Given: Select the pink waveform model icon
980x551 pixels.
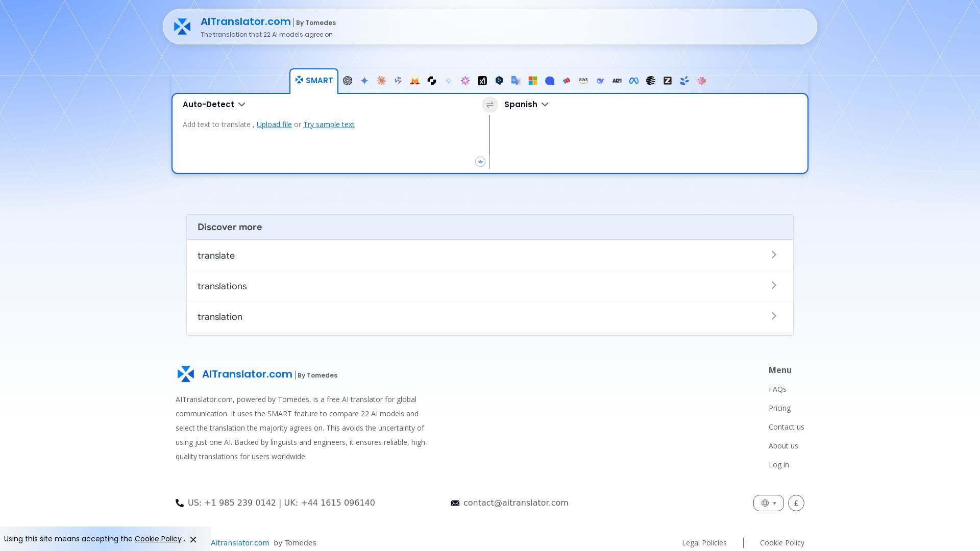Looking at the screenshot, I should click(x=701, y=81).
